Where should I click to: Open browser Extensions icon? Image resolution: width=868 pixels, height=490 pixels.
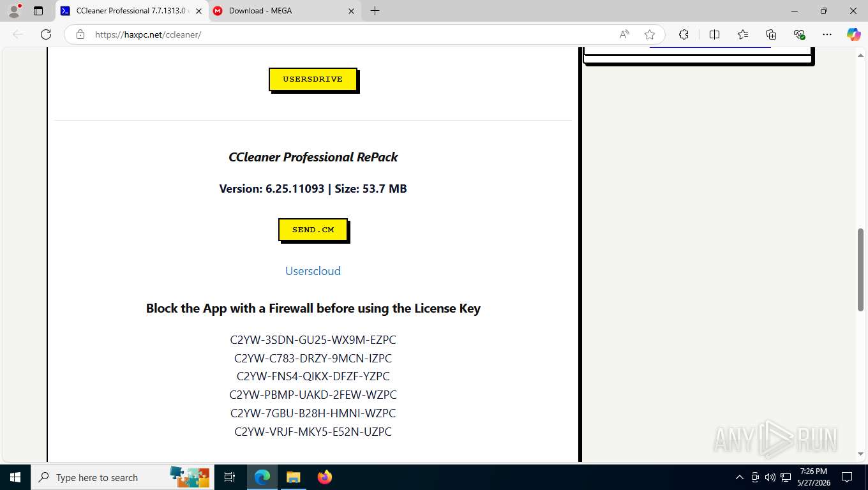[684, 34]
